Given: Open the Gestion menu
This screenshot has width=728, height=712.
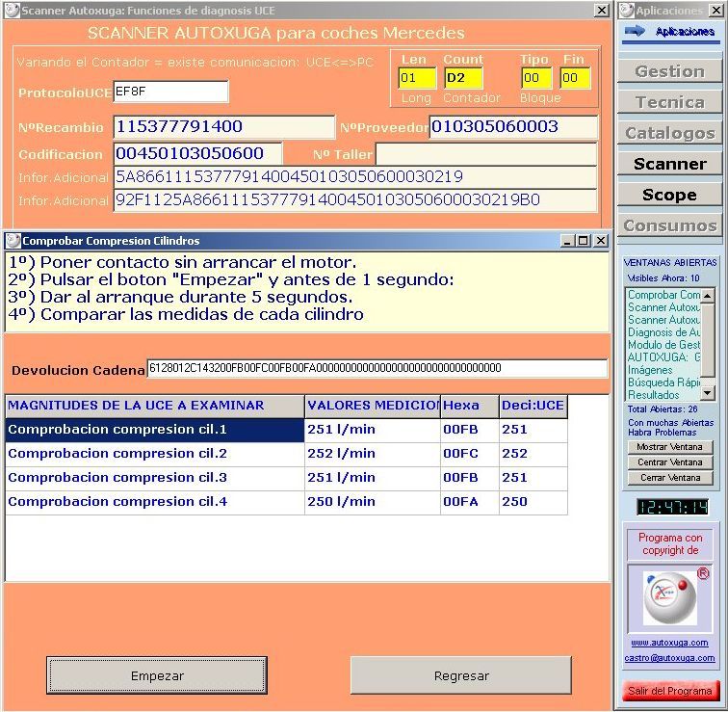Looking at the screenshot, I should point(669,71).
